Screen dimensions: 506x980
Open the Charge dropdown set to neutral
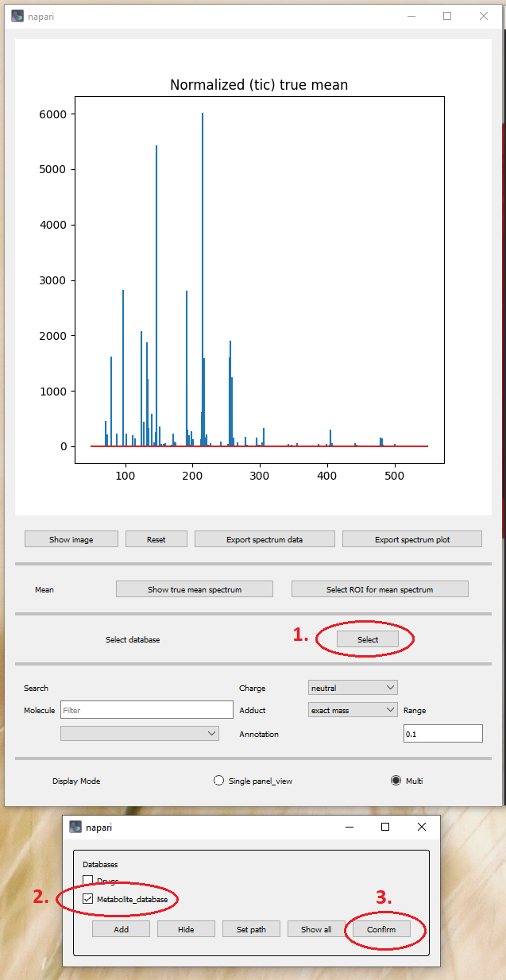click(353, 687)
